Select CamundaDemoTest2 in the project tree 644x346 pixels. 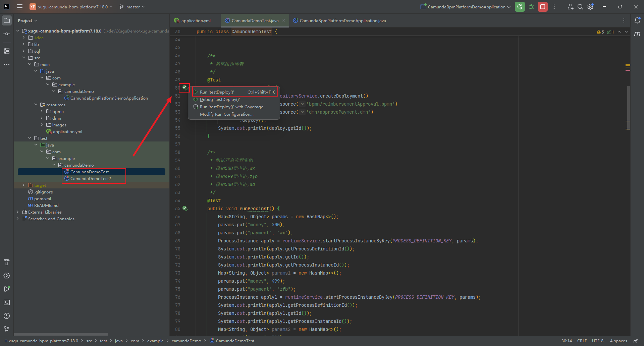tap(91, 179)
